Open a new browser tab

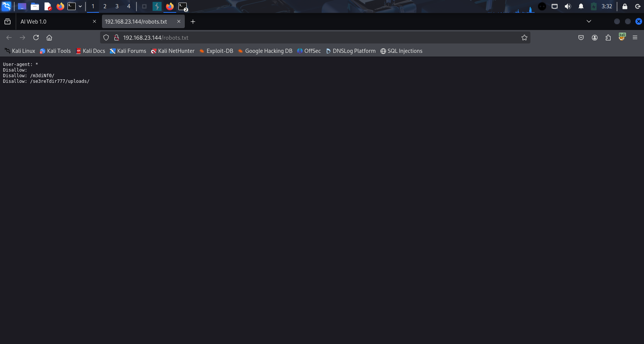[193, 22]
